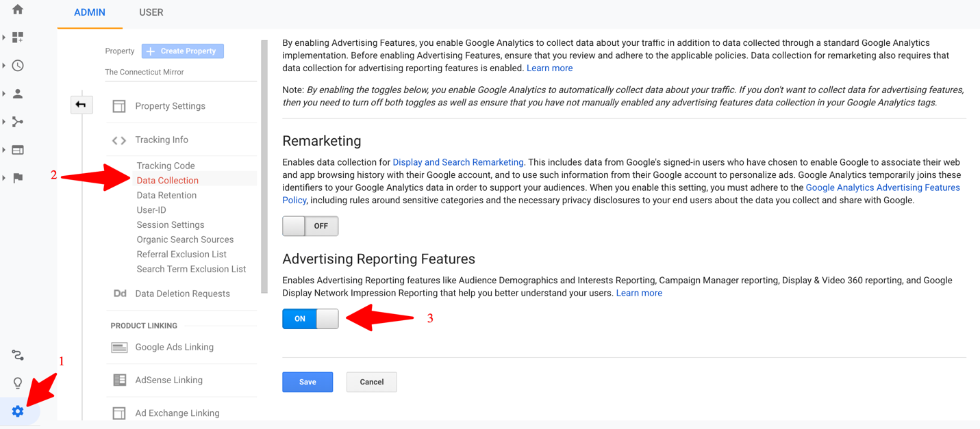Toggle the Remarketing OFF switch

tap(310, 226)
